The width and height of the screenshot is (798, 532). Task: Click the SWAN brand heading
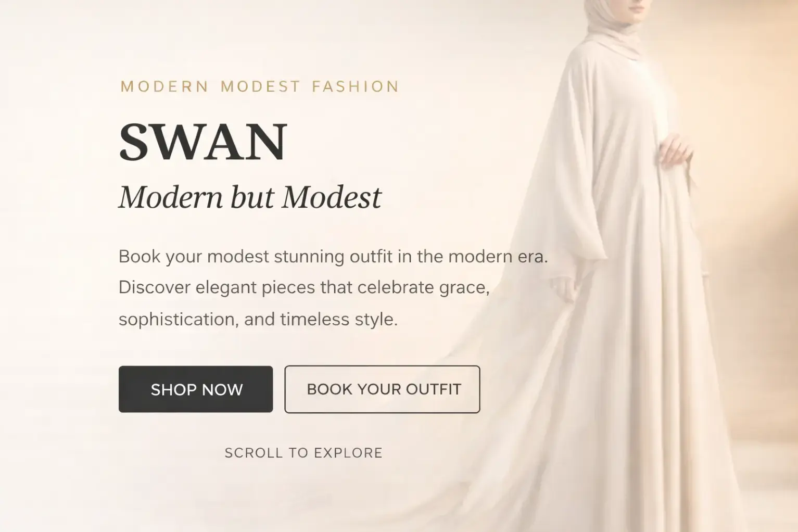[x=203, y=142]
